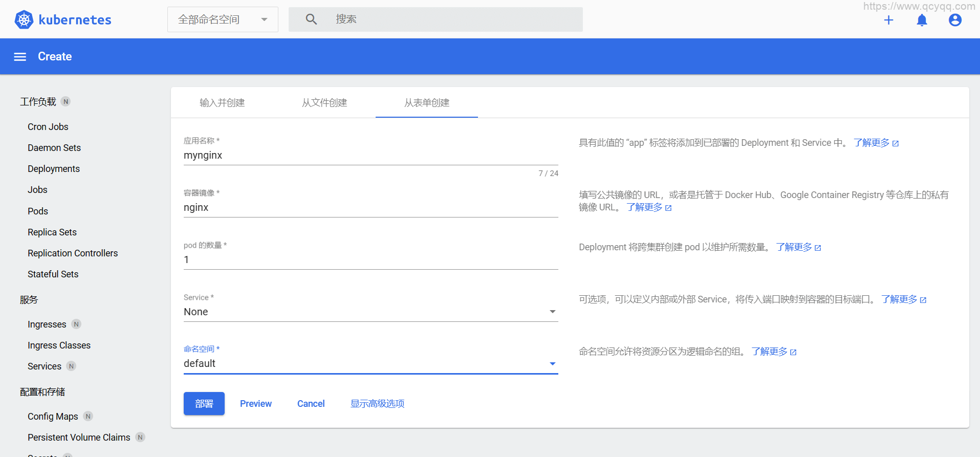Go to Deployments in the sidebar
This screenshot has height=457, width=980.
[x=54, y=169]
